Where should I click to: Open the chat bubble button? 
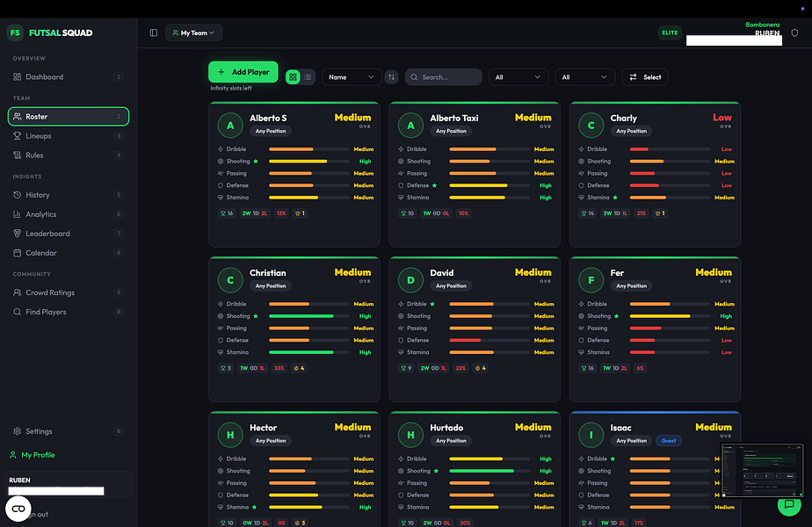789,505
